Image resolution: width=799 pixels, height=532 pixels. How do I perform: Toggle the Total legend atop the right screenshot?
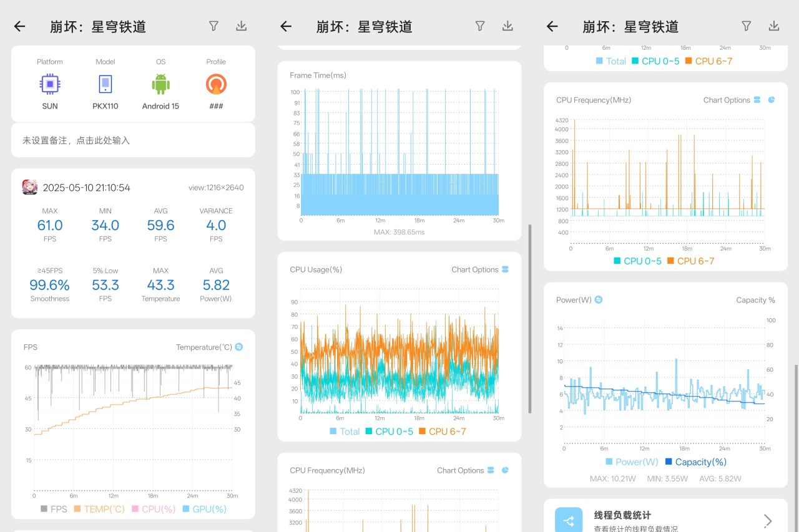click(x=611, y=61)
